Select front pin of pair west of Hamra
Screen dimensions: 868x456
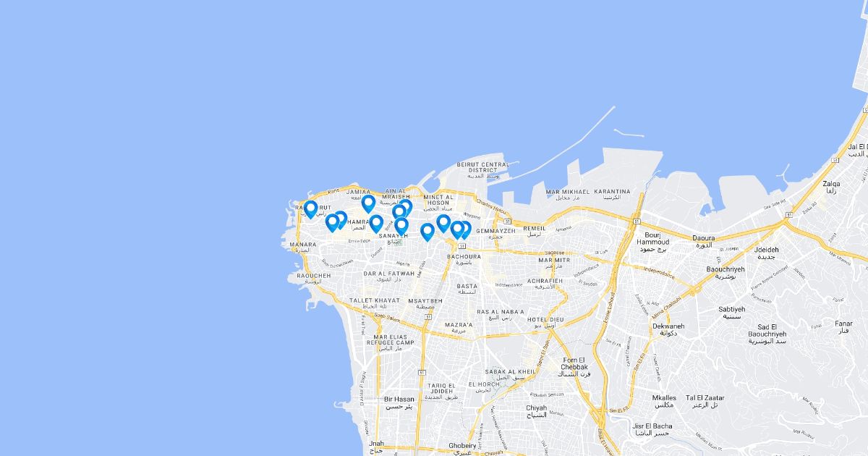pos(333,222)
